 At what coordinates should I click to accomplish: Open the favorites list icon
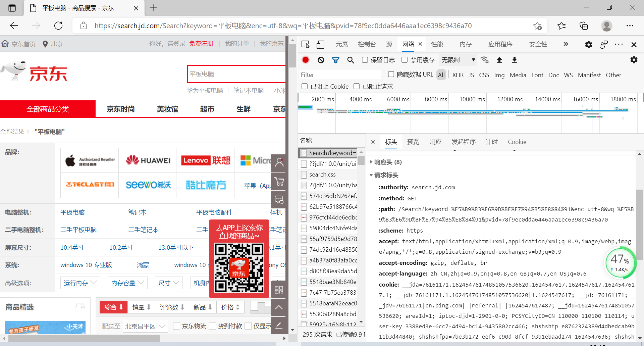tap(561, 26)
